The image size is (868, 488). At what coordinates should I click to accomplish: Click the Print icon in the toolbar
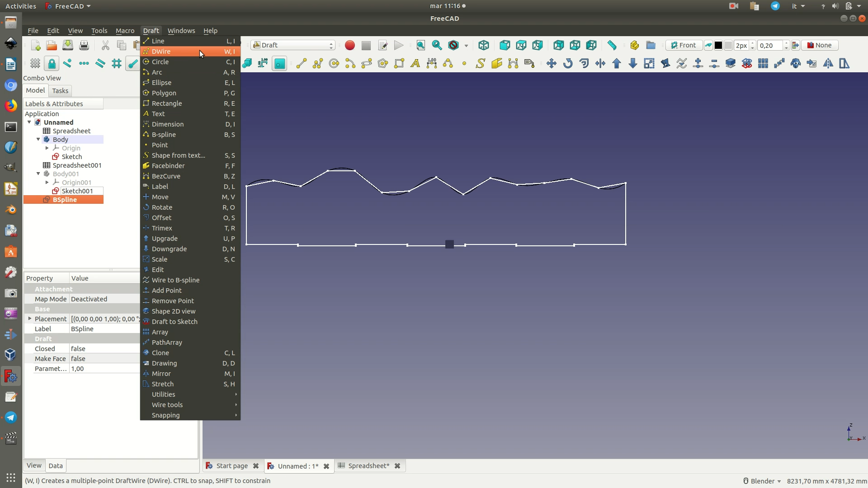[84, 45]
